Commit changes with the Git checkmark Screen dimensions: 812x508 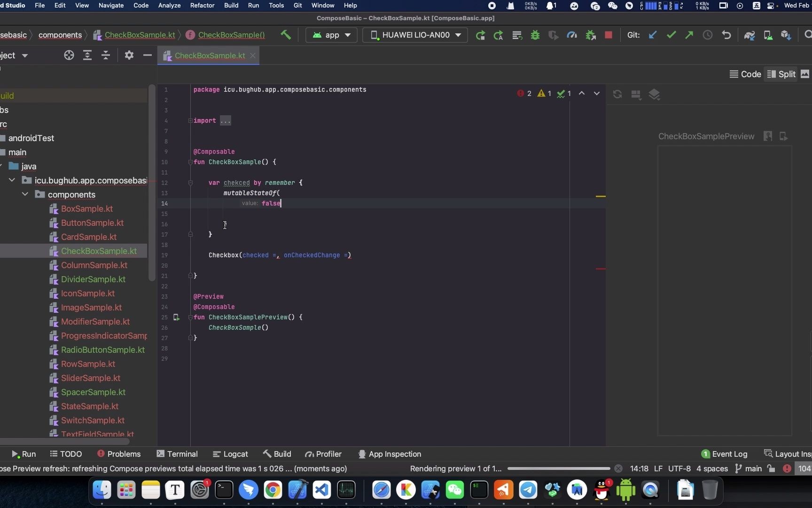click(671, 35)
